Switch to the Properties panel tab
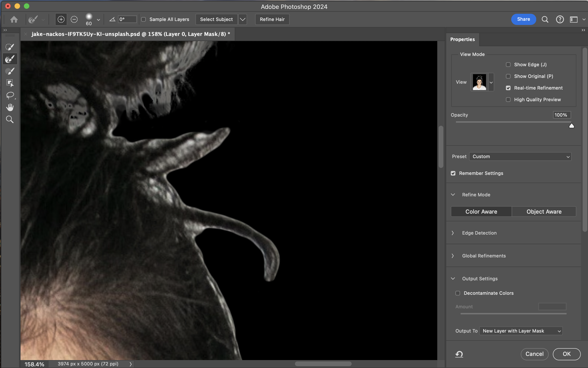The image size is (588, 368). pyautogui.click(x=462, y=39)
